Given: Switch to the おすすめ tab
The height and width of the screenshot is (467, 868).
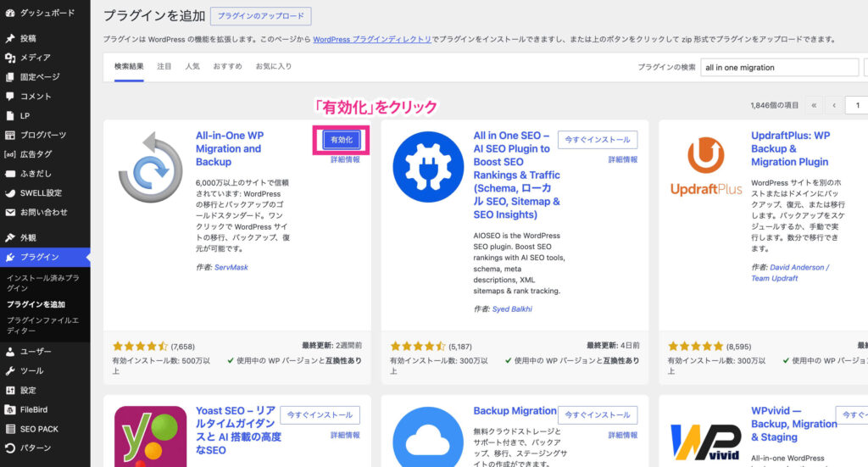Looking at the screenshot, I should tap(227, 67).
